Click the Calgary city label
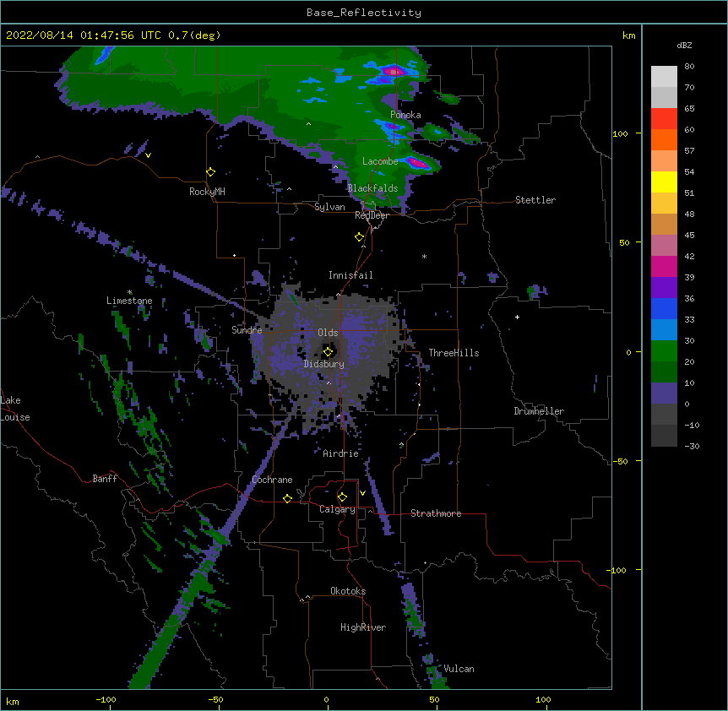Viewport: 728px width, 711px height. [337, 509]
